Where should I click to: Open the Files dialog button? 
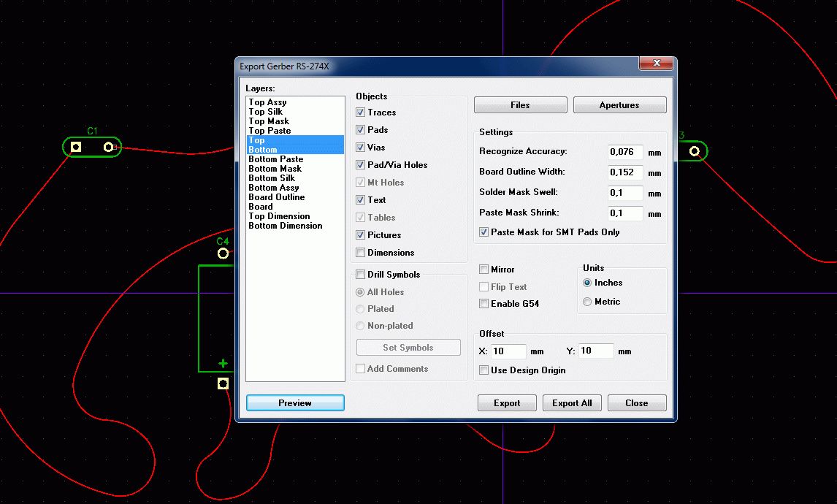[520, 105]
